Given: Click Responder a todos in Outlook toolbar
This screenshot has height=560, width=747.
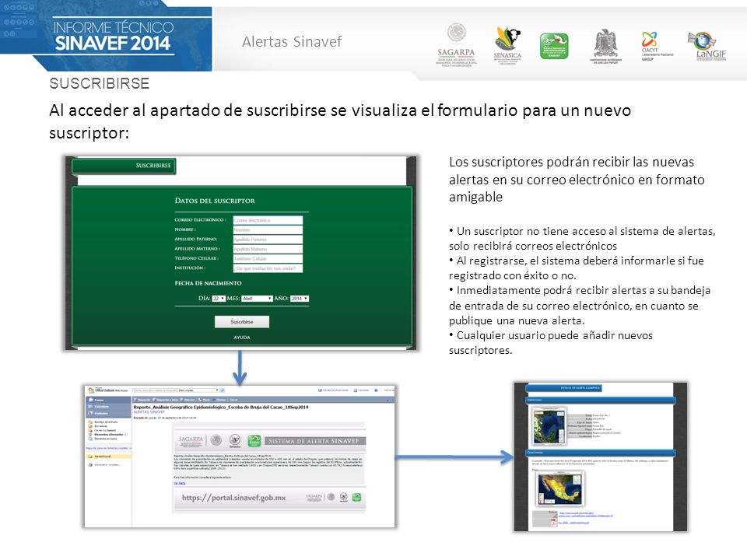Looking at the screenshot, I should click(165, 400).
